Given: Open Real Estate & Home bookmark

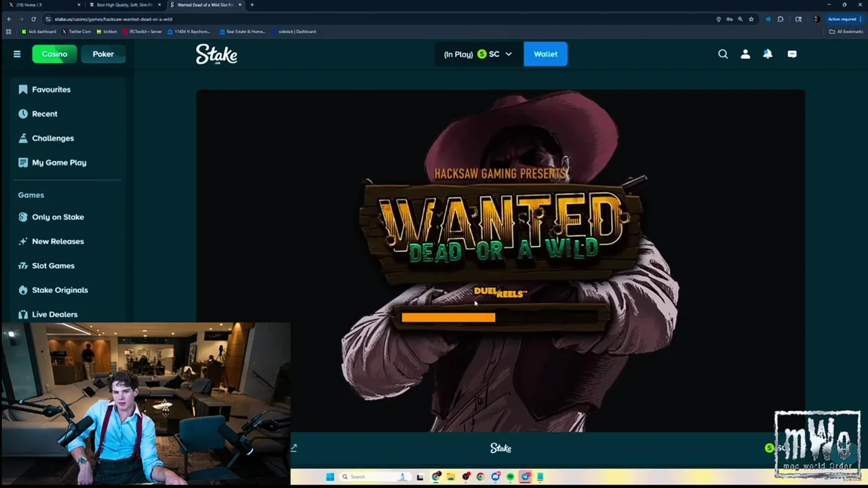Looking at the screenshot, I should click(x=242, y=31).
